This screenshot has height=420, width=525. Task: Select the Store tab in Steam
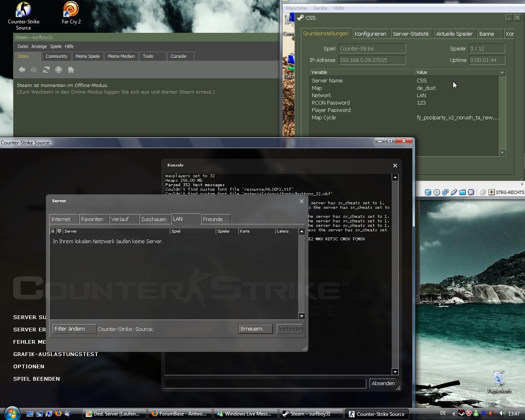[x=27, y=56]
